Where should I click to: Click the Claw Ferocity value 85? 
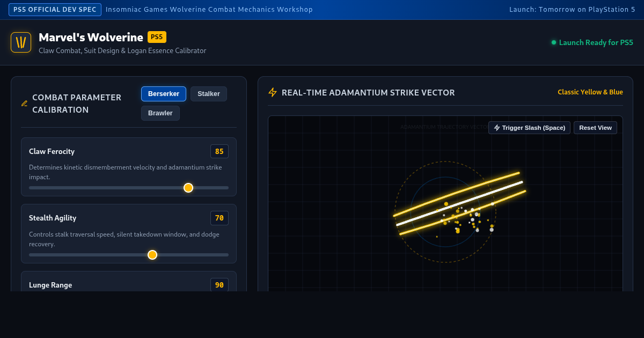[x=219, y=151]
